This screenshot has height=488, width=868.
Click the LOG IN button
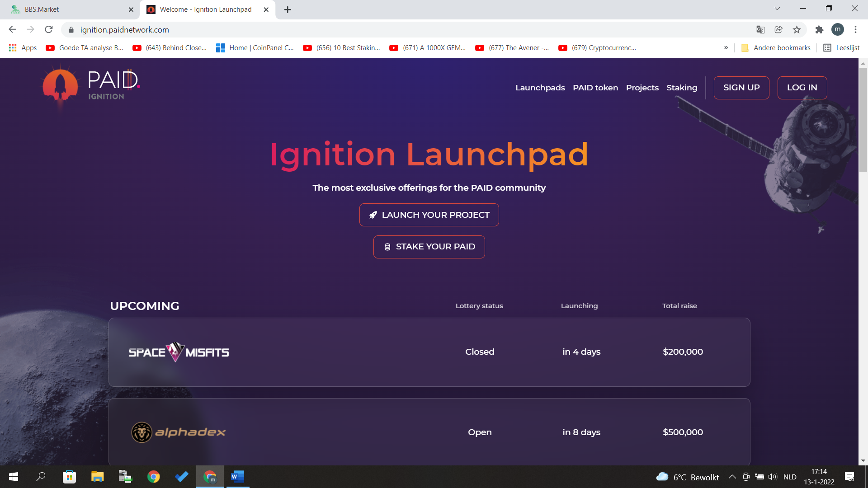[x=802, y=88]
